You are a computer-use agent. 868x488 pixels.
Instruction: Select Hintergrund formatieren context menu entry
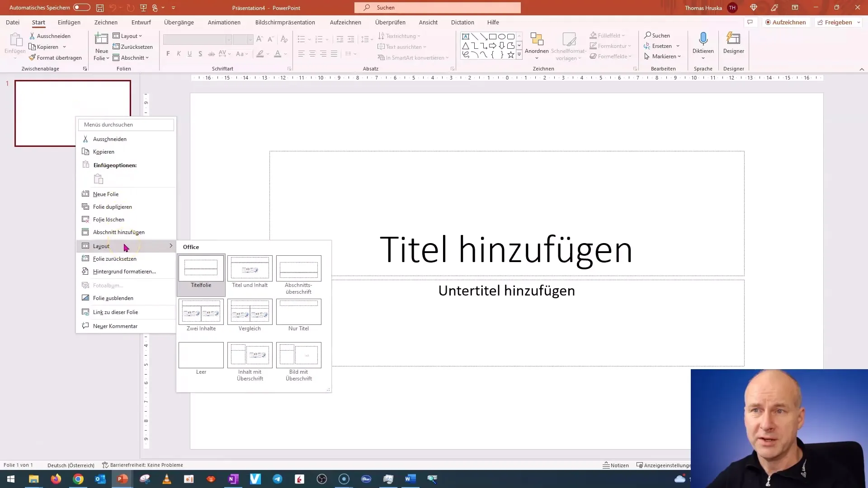pyautogui.click(x=125, y=271)
